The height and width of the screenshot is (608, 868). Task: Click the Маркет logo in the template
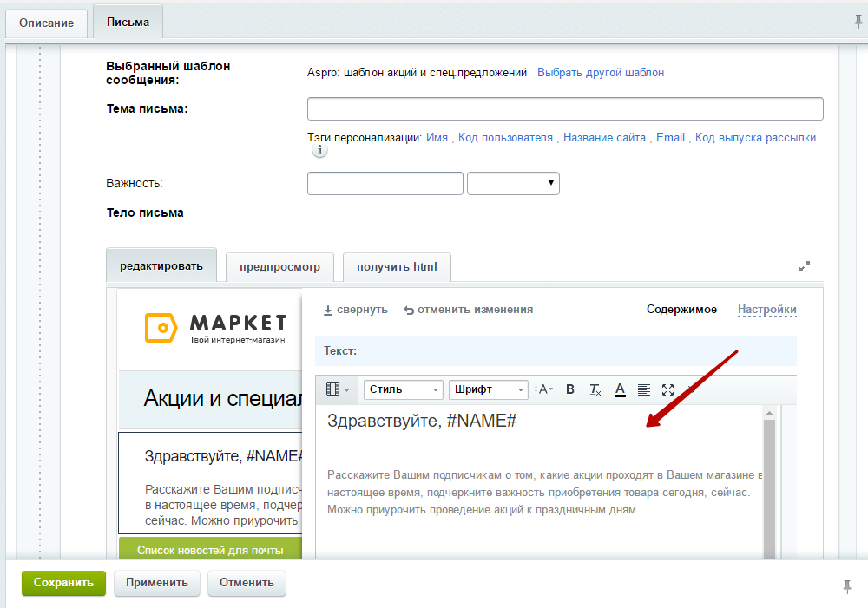click(215, 328)
